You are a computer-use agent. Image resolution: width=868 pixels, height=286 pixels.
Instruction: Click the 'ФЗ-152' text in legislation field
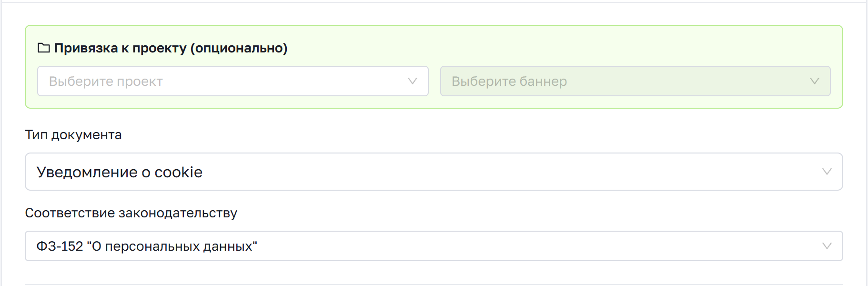pyautogui.click(x=60, y=246)
